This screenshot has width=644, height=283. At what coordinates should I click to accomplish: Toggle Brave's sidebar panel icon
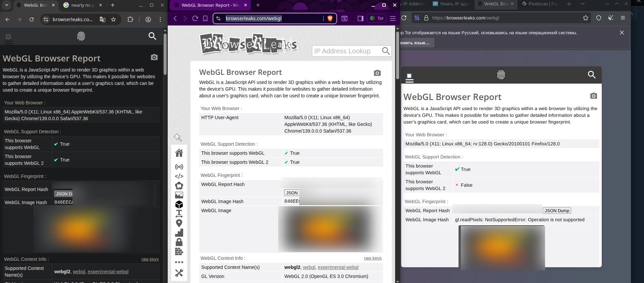click(x=361, y=18)
